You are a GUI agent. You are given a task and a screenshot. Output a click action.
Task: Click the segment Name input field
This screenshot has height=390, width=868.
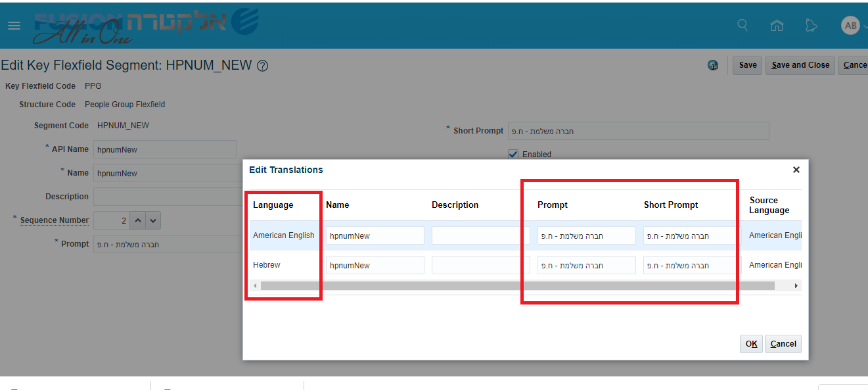[168, 173]
